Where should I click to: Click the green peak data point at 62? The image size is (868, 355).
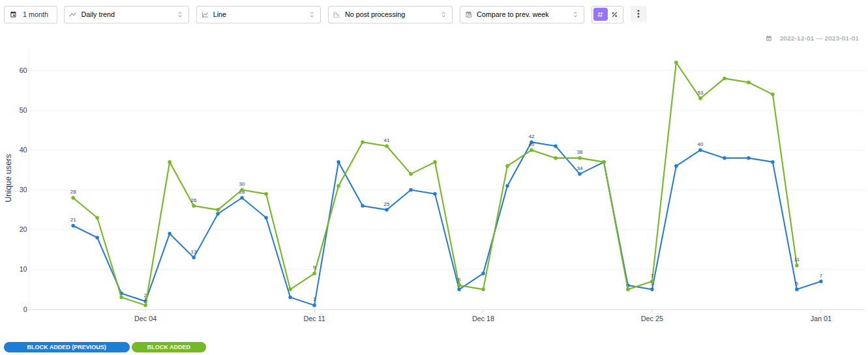coord(676,63)
